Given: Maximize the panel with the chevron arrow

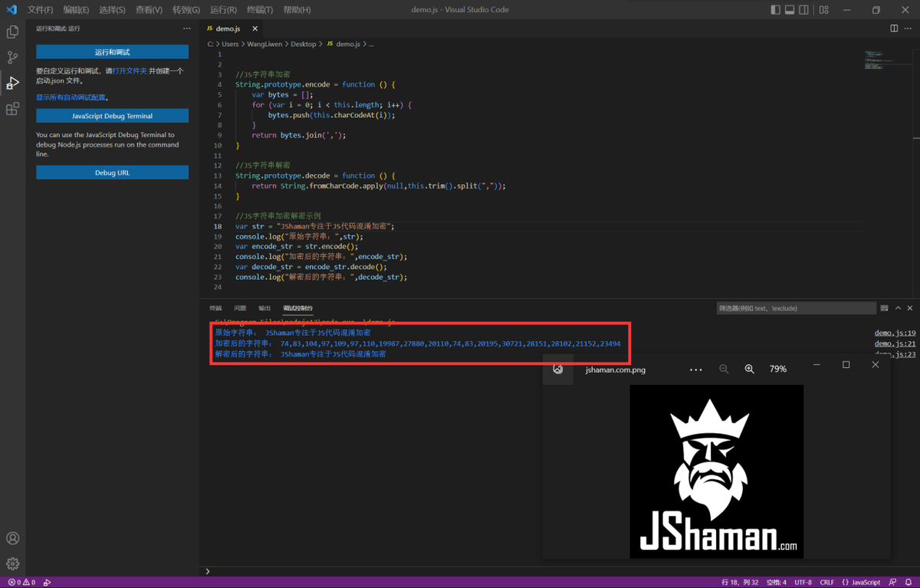Looking at the screenshot, I should (x=898, y=308).
